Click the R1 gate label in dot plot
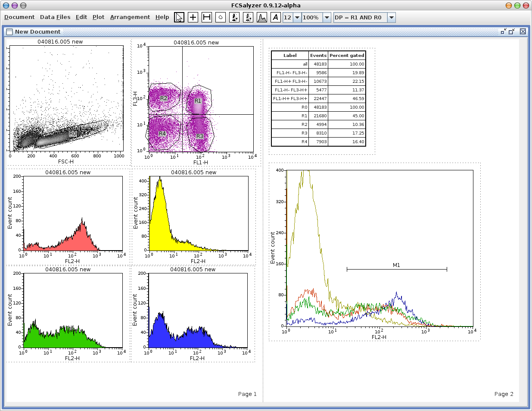The height and width of the screenshot is (411, 532). click(198, 100)
